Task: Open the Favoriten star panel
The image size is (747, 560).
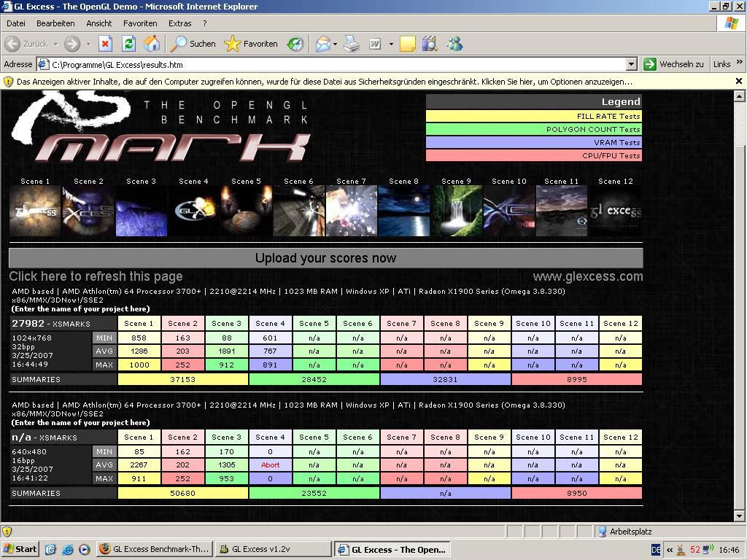Action: click(251, 44)
